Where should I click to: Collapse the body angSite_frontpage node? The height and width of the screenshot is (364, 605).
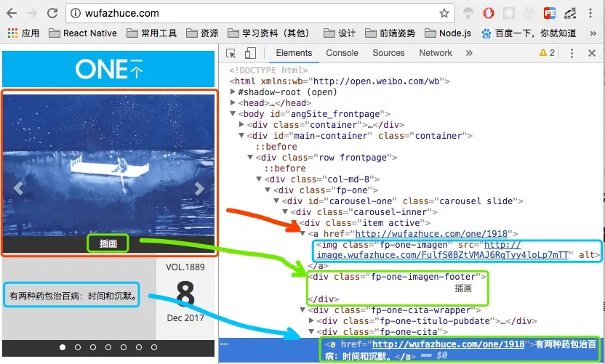233,114
